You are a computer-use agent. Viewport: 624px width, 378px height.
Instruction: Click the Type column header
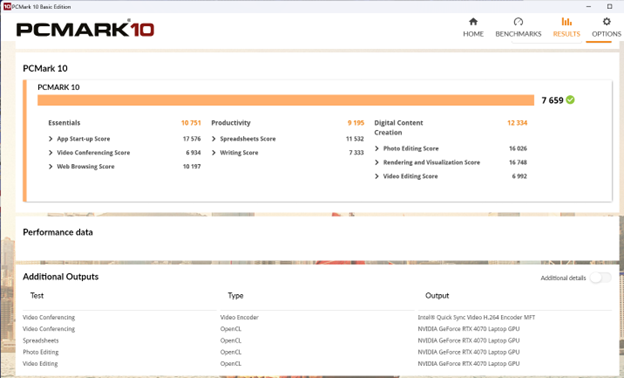236,296
